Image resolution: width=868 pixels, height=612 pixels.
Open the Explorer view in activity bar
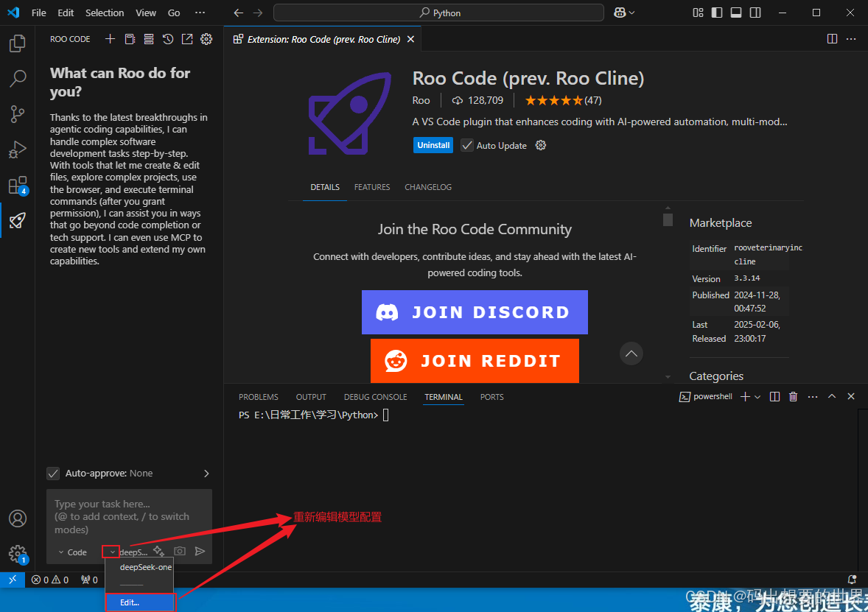point(17,43)
